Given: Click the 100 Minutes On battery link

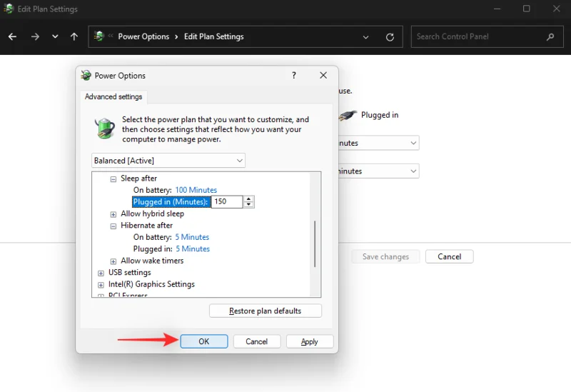Looking at the screenshot, I should click(196, 190).
